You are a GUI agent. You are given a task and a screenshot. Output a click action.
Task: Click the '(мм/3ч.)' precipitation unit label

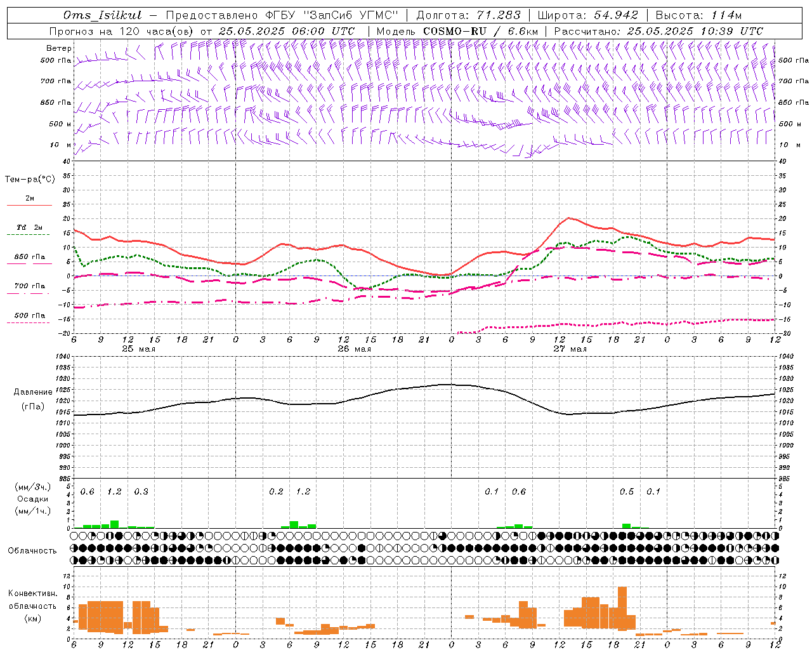click(32, 487)
